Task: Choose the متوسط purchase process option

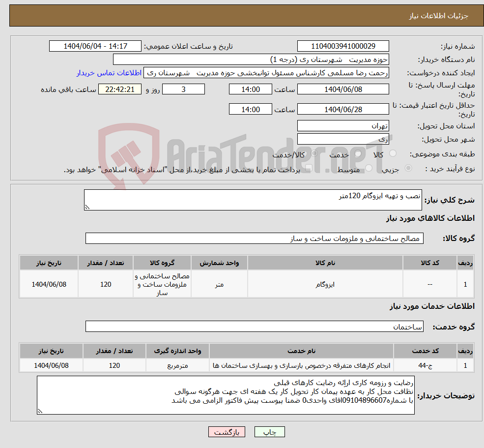Action: pyautogui.click(x=370, y=168)
